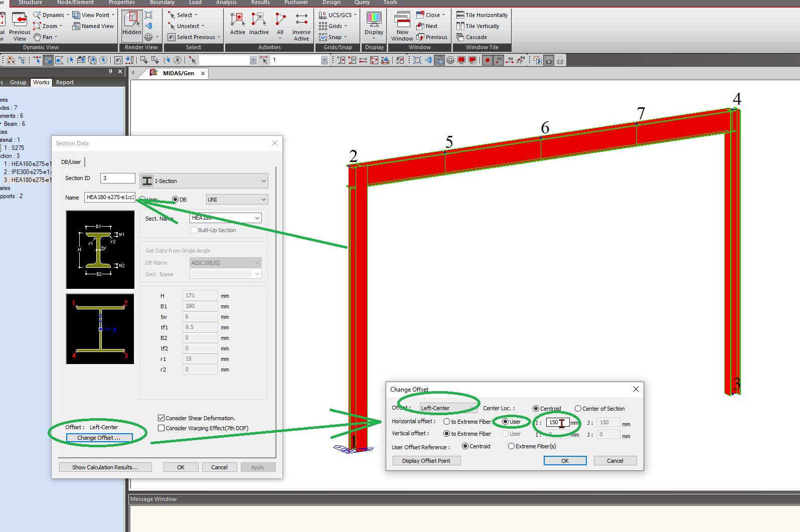Click Cancel in Section Data dialog

pyautogui.click(x=219, y=467)
